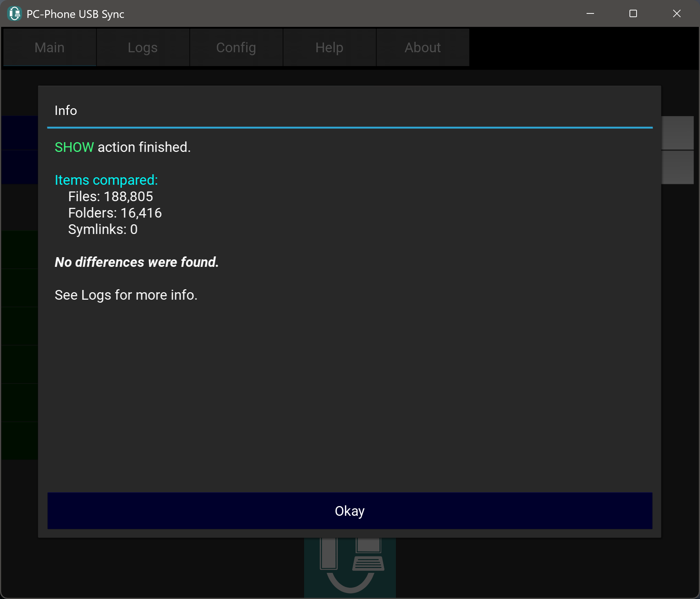Screen dimensions: 700x599
Task: Click the Folders: 16,416 line
Action: tap(115, 213)
